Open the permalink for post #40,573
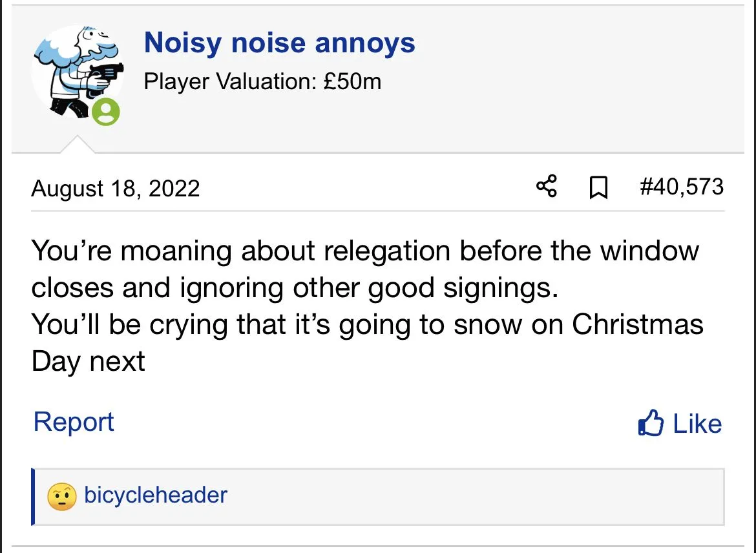The width and height of the screenshot is (756, 553). pyautogui.click(x=681, y=187)
